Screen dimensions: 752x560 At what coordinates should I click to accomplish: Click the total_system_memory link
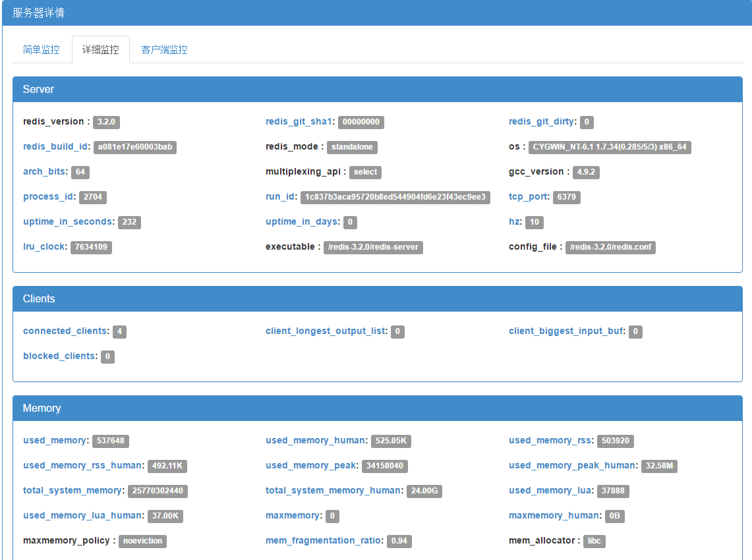point(72,490)
